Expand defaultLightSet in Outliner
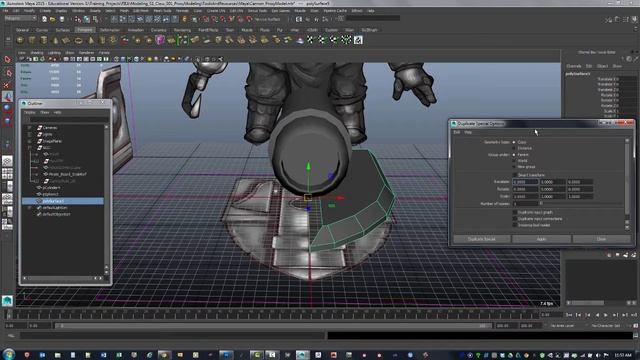 [29, 208]
